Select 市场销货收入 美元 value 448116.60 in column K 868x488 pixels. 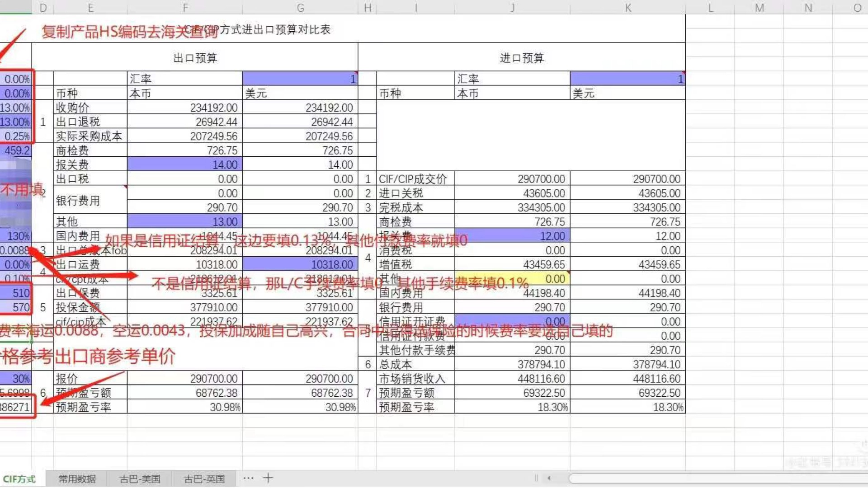[x=627, y=378]
